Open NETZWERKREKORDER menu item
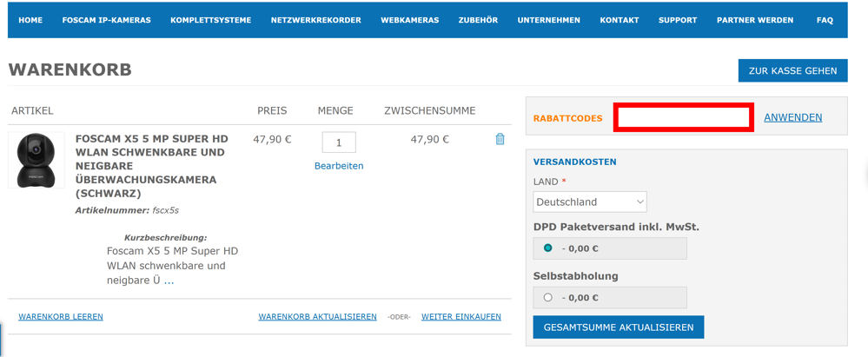Image resolution: width=868 pixels, height=357 pixels. (316, 20)
